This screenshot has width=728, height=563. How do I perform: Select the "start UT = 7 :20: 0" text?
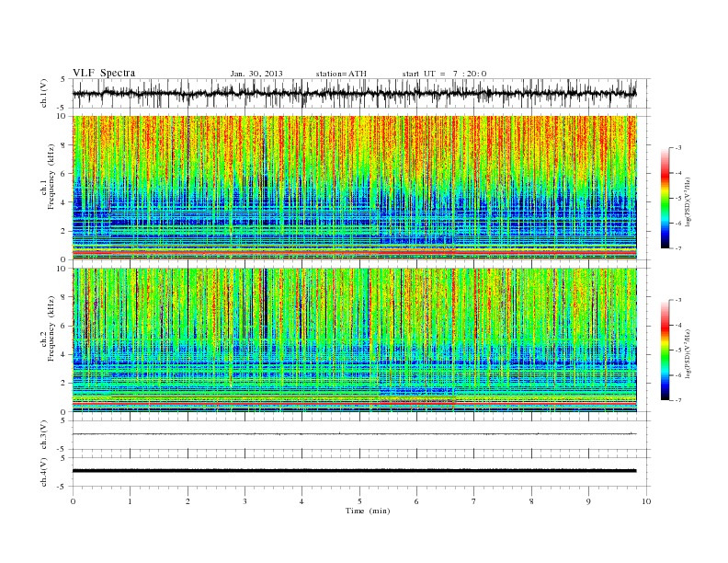coord(444,74)
